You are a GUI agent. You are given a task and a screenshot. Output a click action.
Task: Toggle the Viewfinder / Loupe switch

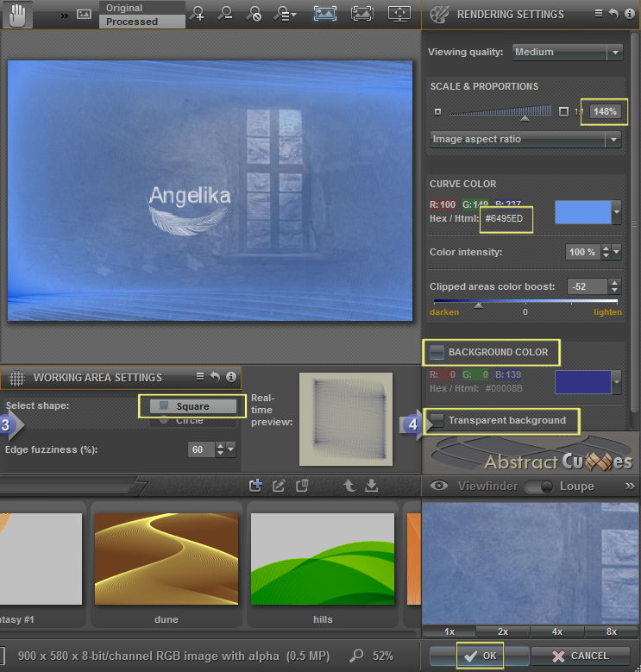pyautogui.click(x=538, y=487)
